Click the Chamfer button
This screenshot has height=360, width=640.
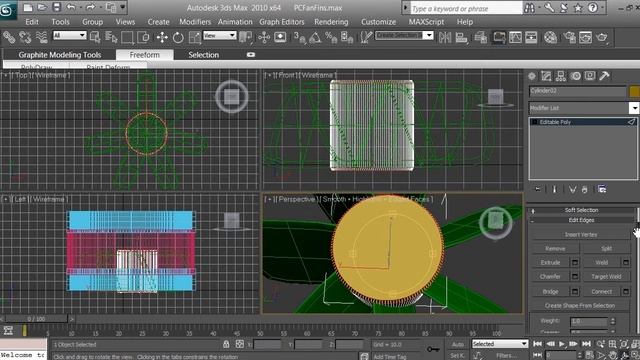click(x=550, y=276)
